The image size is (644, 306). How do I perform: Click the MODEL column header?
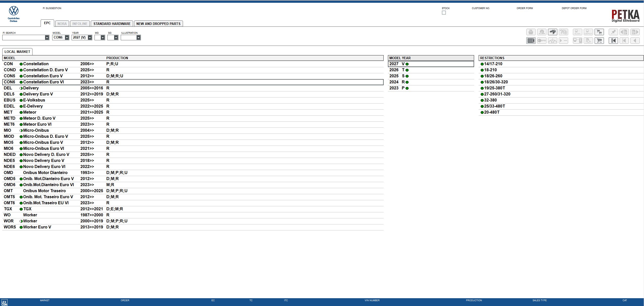[x=10, y=58]
